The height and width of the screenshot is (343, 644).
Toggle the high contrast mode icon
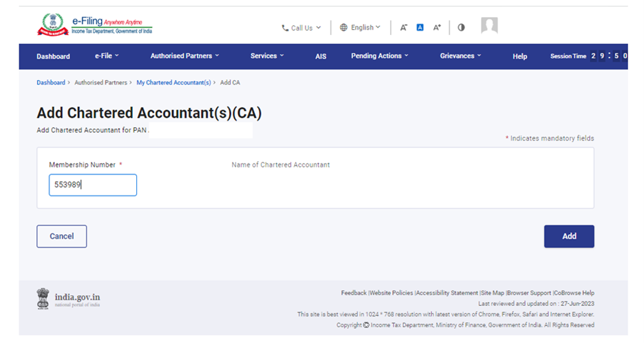461,28
